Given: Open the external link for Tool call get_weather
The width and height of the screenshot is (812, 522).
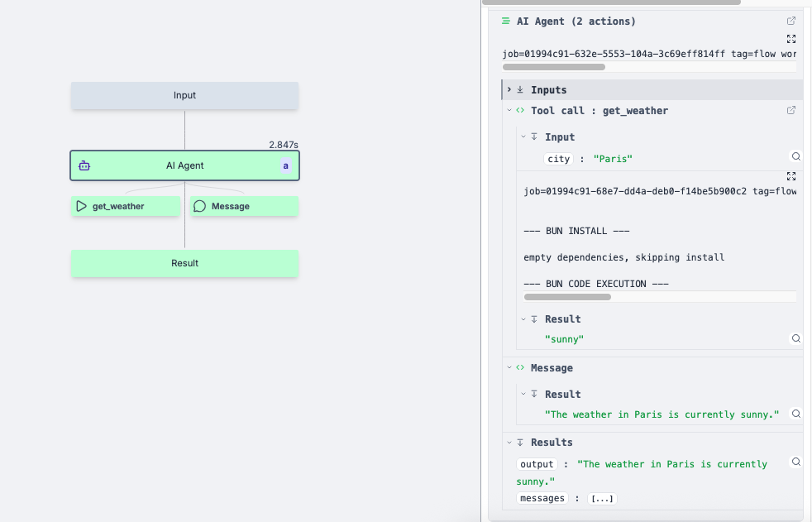Looking at the screenshot, I should tap(791, 109).
